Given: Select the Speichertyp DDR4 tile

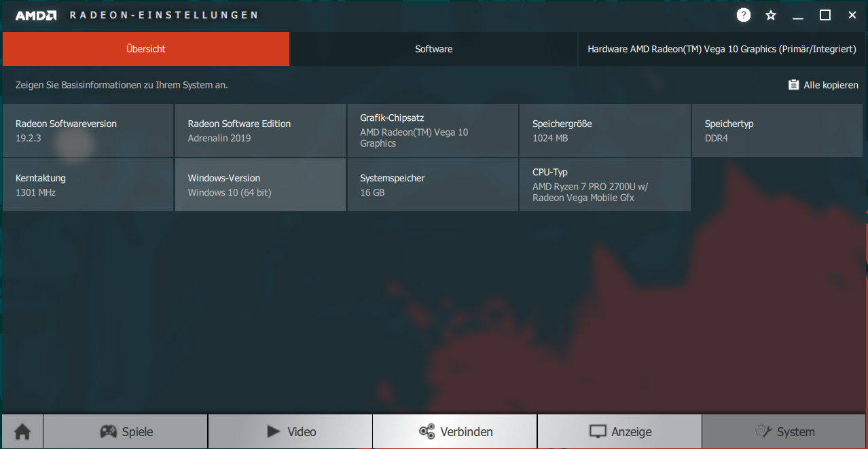Looking at the screenshot, I should (x=778, y=130).
